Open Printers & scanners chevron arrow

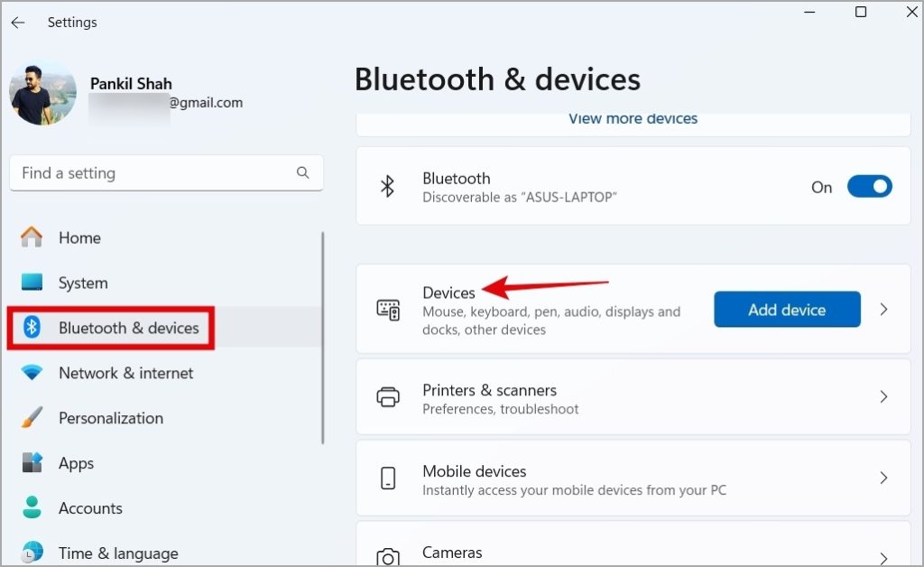pyautogui.click(x=883, y=397)
